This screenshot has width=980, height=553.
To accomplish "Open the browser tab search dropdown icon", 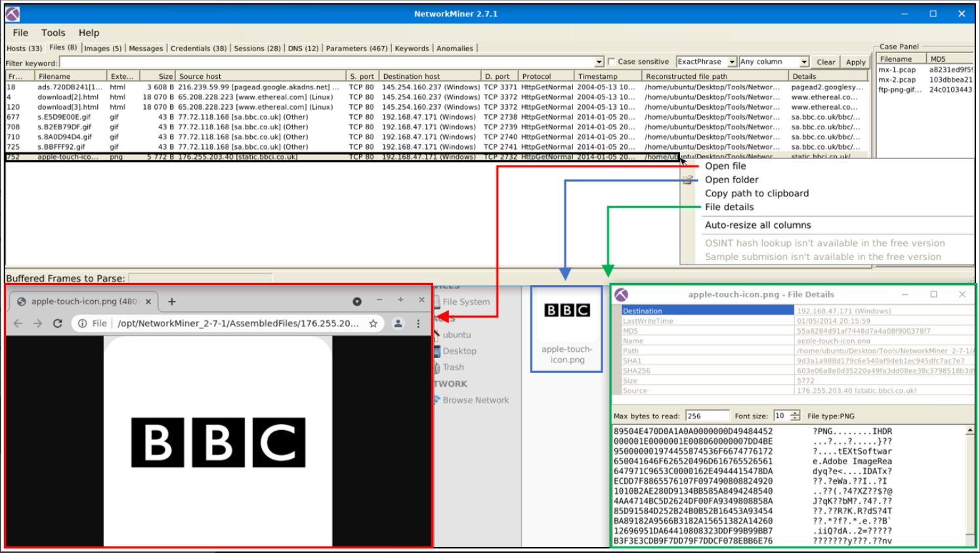I will pyautogui.click(x=357, y=301).
